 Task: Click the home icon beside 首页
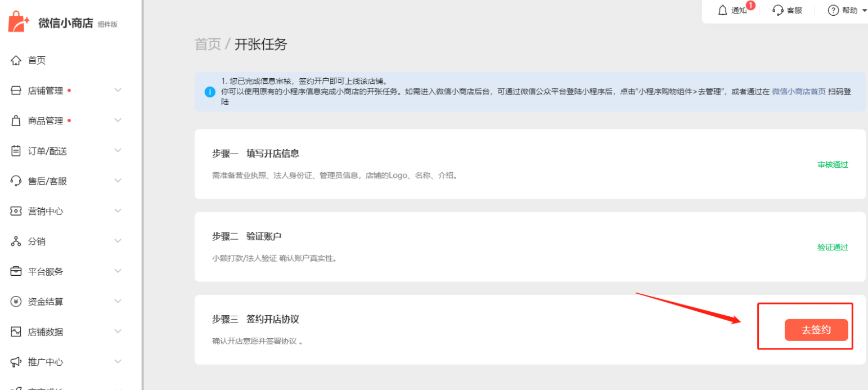point(16,60)
